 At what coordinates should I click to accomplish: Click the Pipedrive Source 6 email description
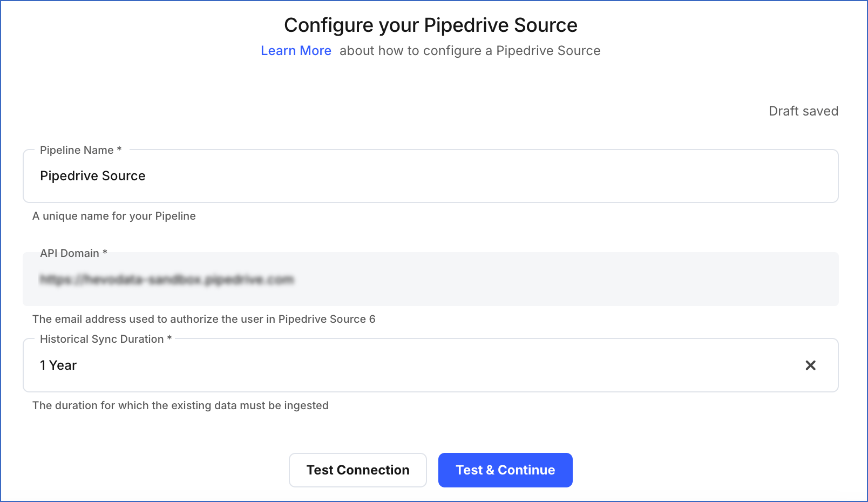pyautogui.click(x=204, y=319)
